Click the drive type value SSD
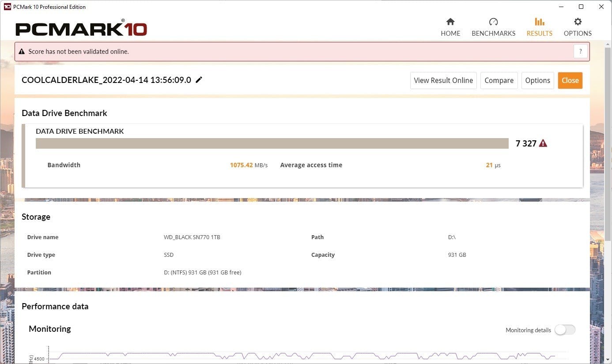The width and height of the screenshot is (612, 364). click(169, 255)
